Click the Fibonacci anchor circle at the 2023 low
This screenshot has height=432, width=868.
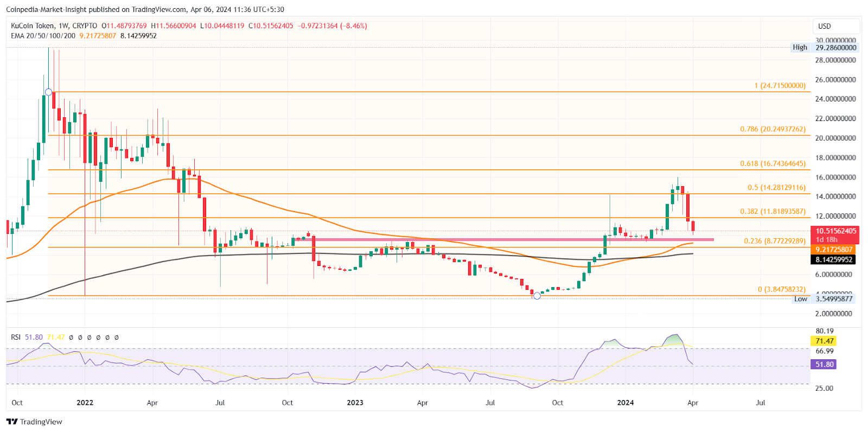[x=537, y=296]
